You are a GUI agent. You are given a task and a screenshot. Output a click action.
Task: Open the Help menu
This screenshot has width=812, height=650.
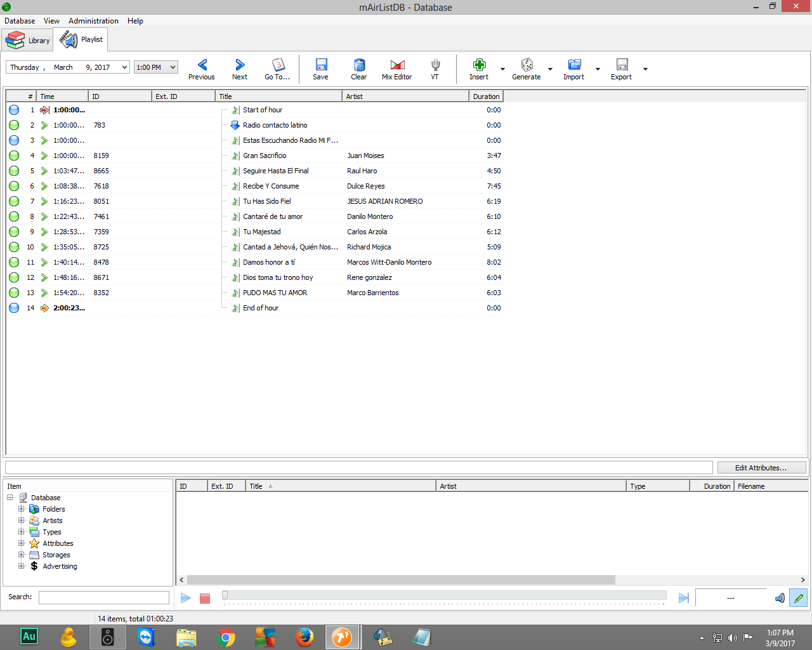(135, 21)
